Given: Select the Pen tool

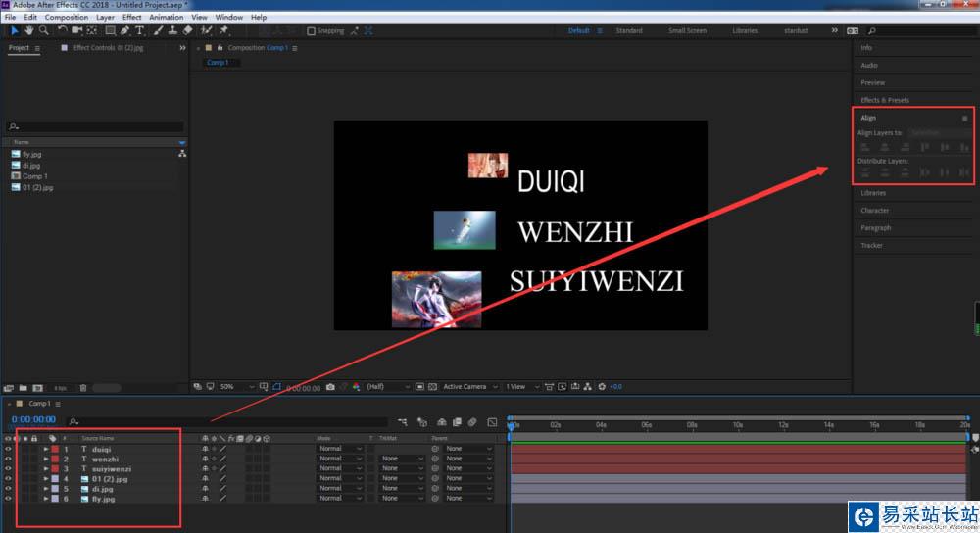Looking at the screenshot, I should click(125, 30).
